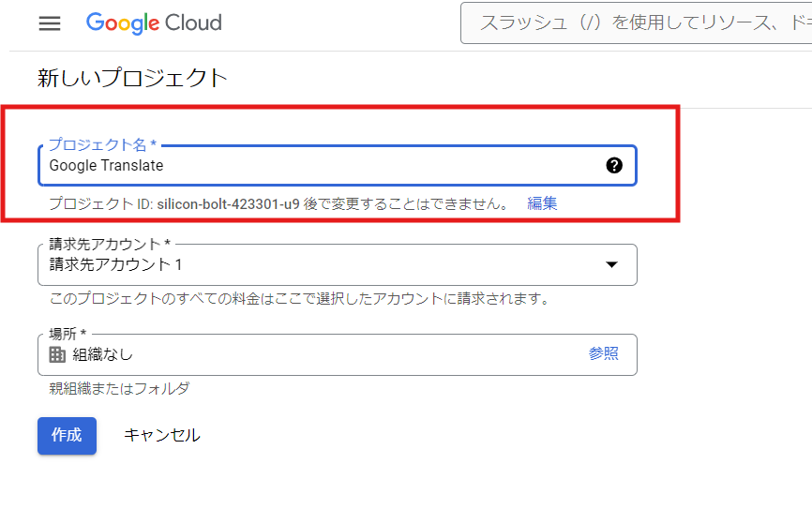Click the Google Cloud logo

154,23
